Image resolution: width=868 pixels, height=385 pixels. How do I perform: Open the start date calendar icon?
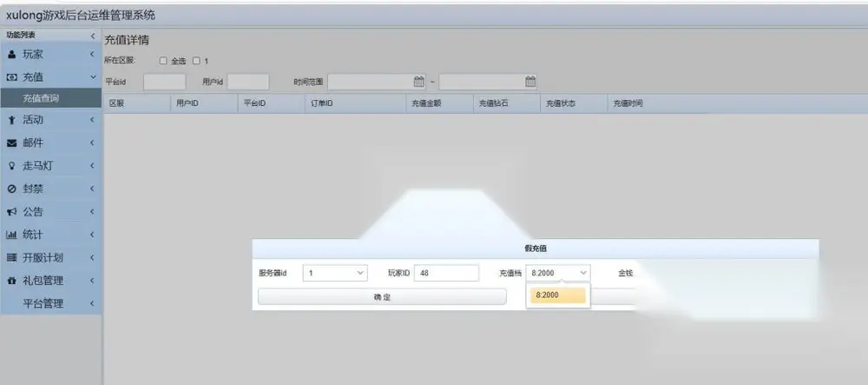(418, 82)
